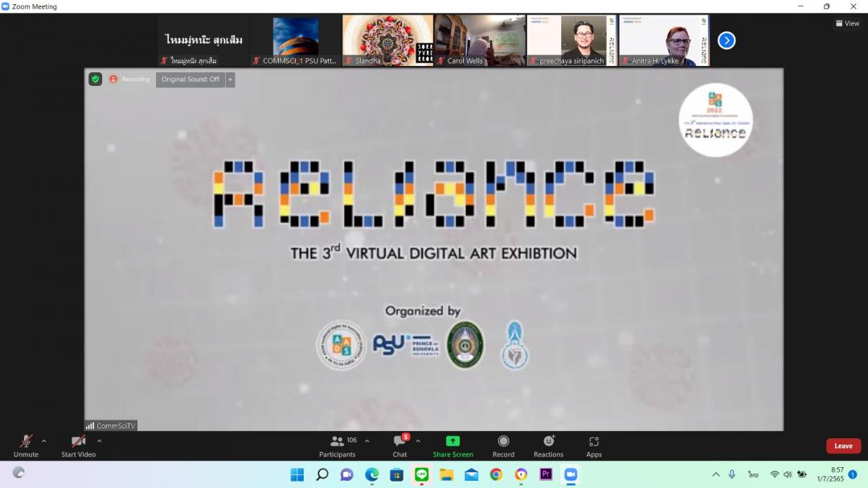Open the Chat panel

pos(399,445)
